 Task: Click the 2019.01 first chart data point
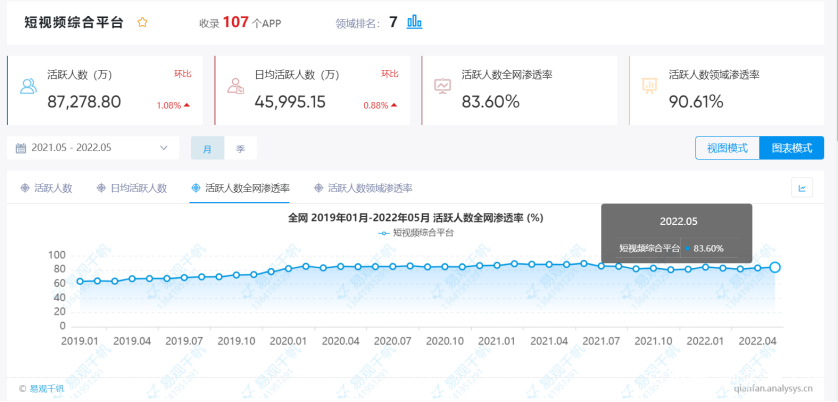(80, 281)
